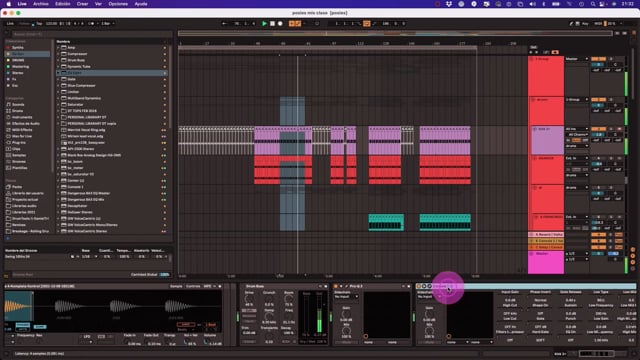Toggle A Reverb return track activator
The width and height of the screenshot is (640, 360).
pos(598,235)
